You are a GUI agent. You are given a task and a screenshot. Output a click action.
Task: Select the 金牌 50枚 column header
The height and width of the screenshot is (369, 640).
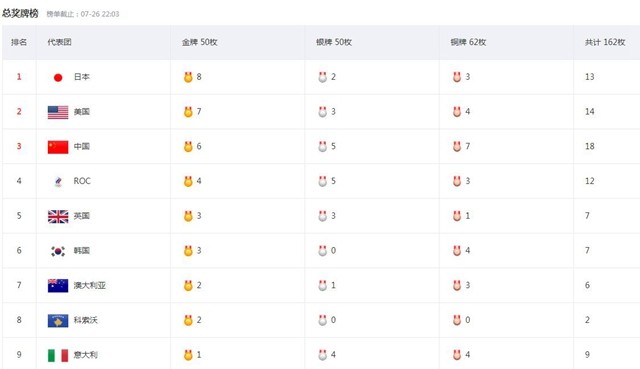pyautogui.click(x=200, y=42)
